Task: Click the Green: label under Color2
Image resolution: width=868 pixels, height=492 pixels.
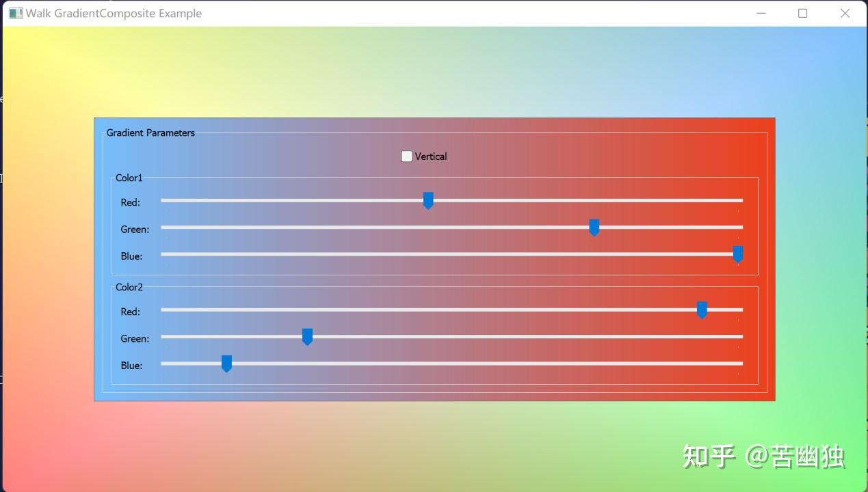Action: click(135, 339)
